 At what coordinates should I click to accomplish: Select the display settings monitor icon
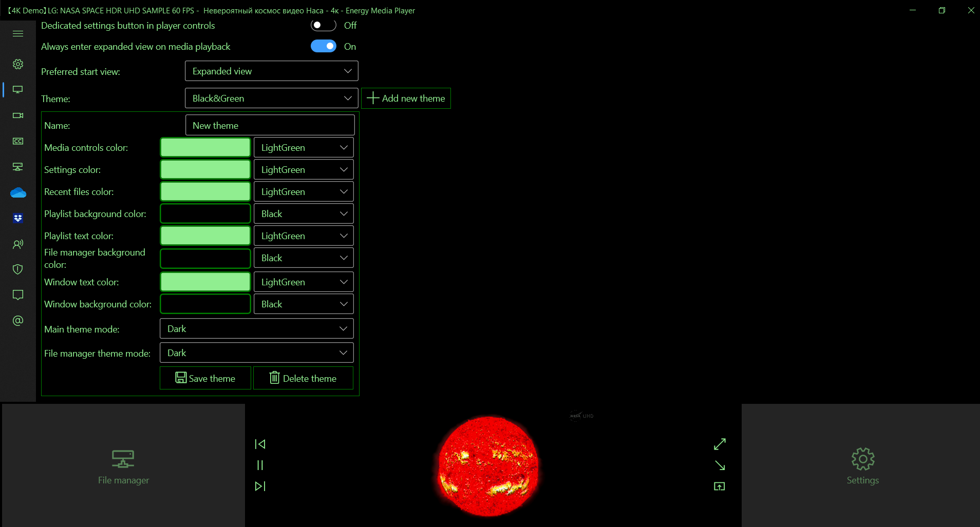(18, 90)
